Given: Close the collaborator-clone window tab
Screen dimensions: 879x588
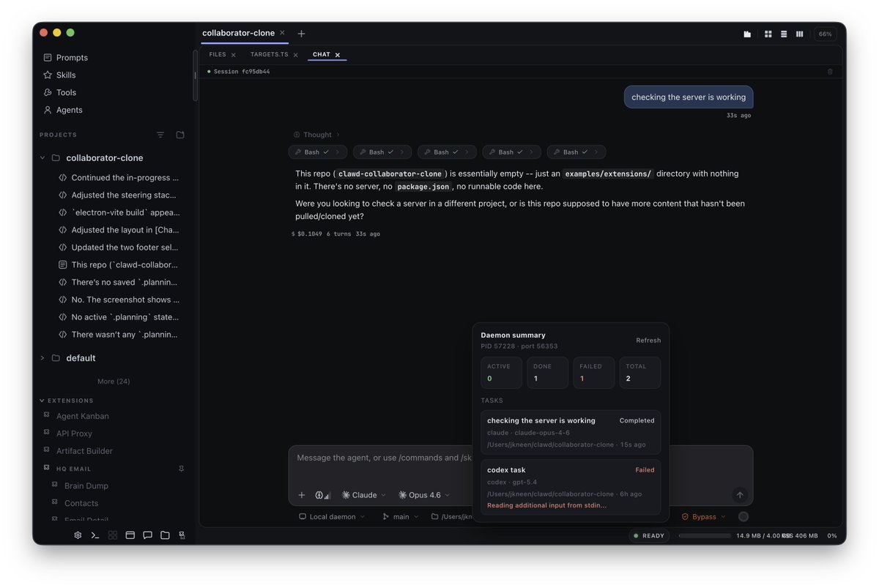Looking at the screenshot, I should (282, 33).
